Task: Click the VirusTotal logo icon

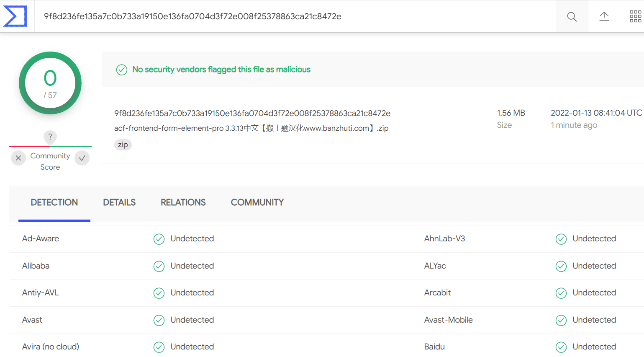Action: point(15,16)
